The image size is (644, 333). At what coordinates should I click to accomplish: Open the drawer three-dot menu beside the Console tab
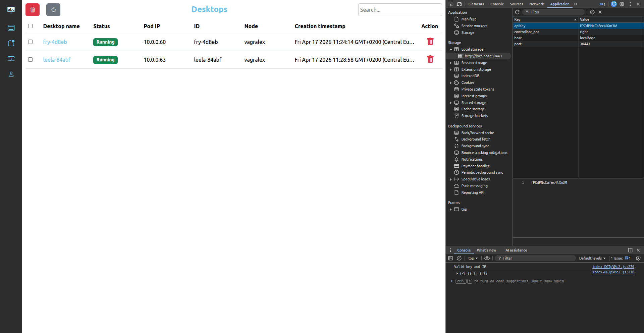coord(450,250)
